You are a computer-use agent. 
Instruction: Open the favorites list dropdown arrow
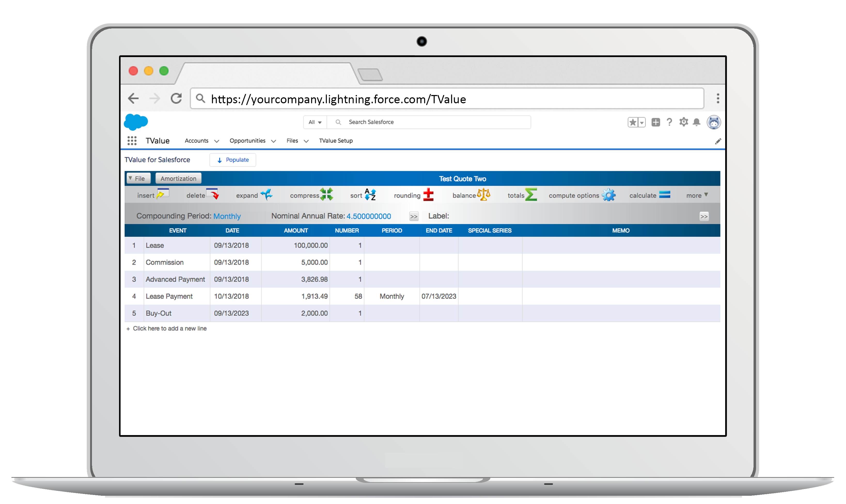(x=642, y=122)
